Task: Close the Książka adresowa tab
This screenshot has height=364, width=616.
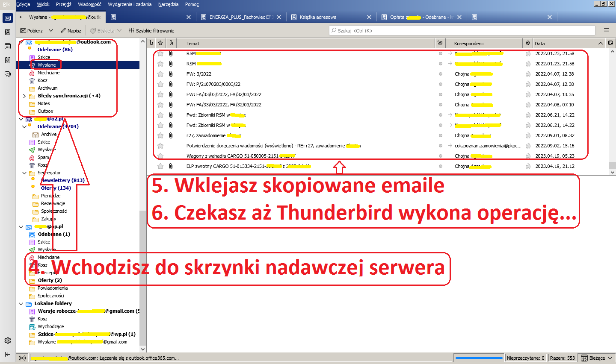Action: (x=369, y=17)
